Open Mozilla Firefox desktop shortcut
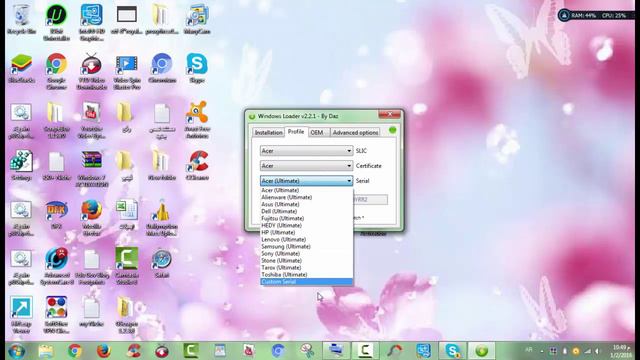This screenshot has width=640, height=360. click(91, 218)
